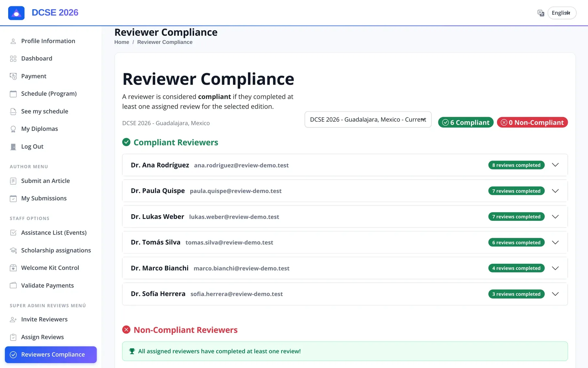Click the 4 reviews completed badge
This screenshot has height=368, width=588.
pos(516,268)
